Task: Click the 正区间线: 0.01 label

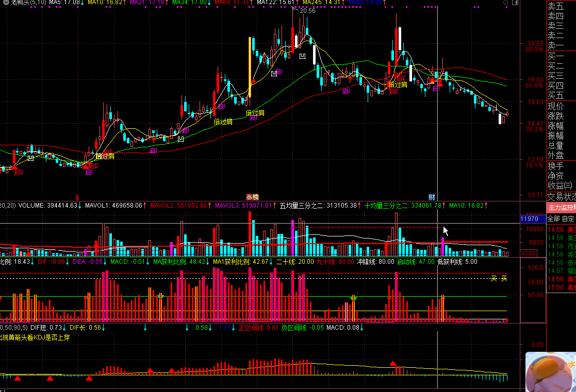Action: coord(259,328)
